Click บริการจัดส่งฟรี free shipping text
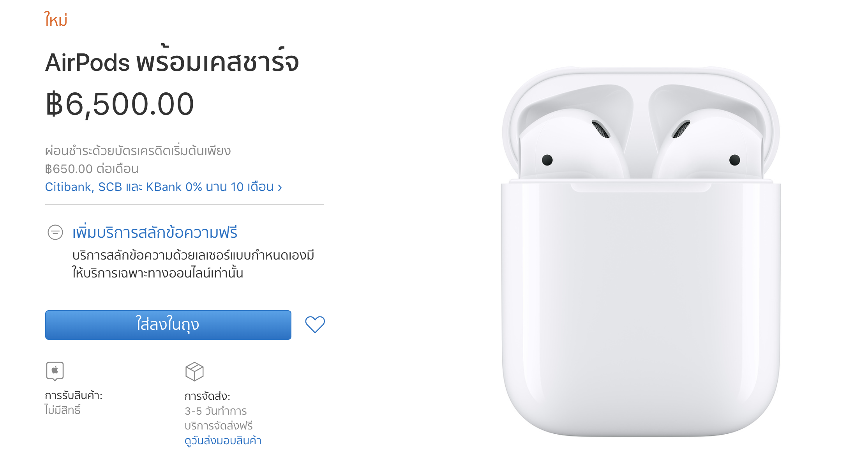Image resolution: width=868 pixels, height=463 pixels. pyautogui.click(x=219, y=426)
